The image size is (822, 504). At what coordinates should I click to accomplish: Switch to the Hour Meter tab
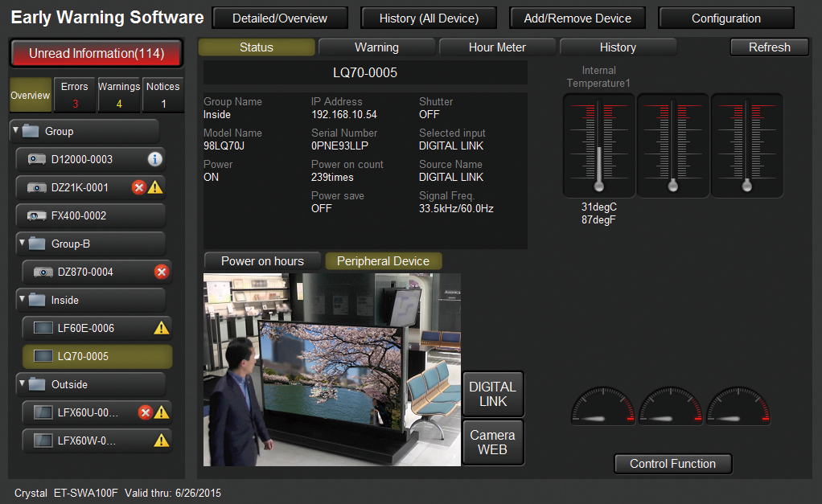tap(497, 47)
